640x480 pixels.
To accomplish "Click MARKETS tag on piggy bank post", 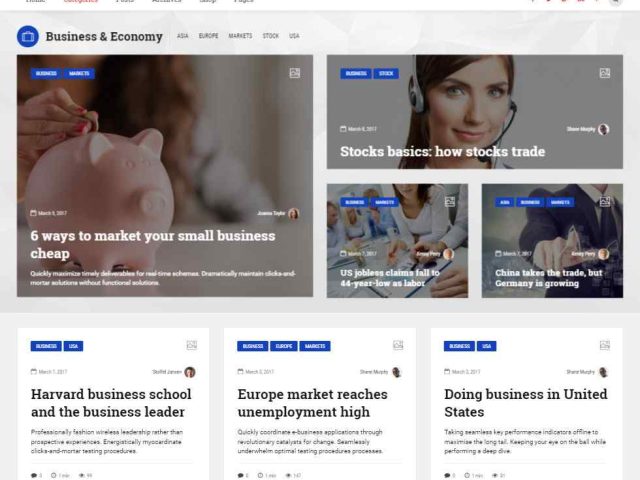I will point(79,73).
